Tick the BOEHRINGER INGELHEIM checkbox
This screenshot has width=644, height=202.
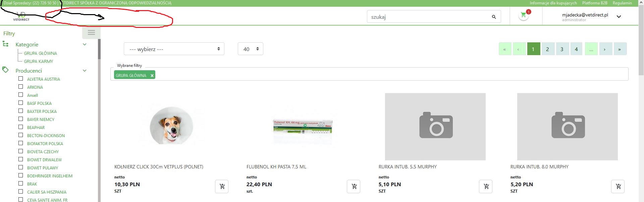pos(21,175)
